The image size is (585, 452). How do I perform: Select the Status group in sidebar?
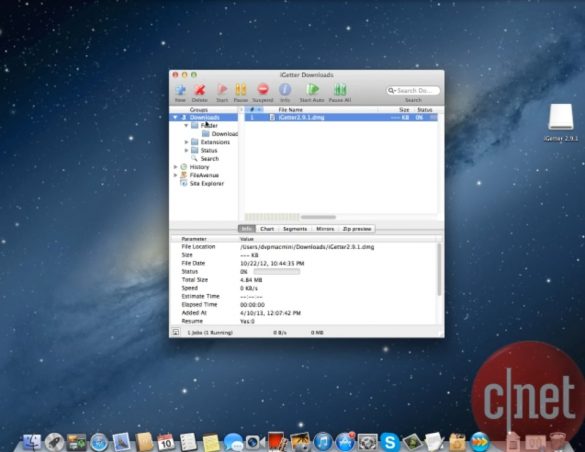(x=209, y=150)
